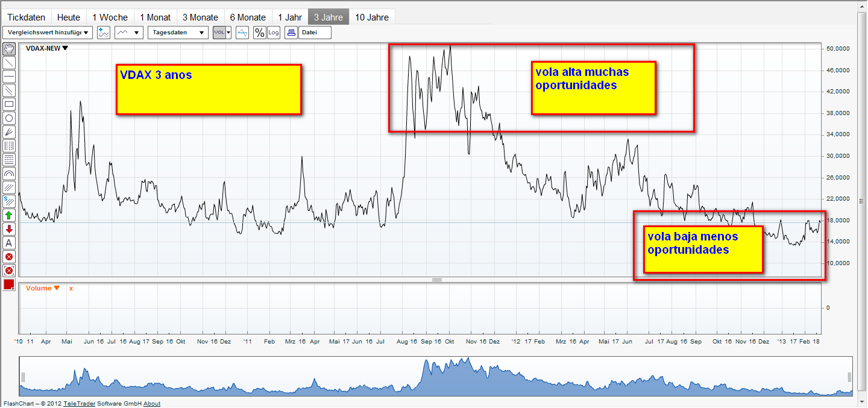Open the Volume indicator menu arrow
Viewport: 868px width, 408px height.
point(57,288)
